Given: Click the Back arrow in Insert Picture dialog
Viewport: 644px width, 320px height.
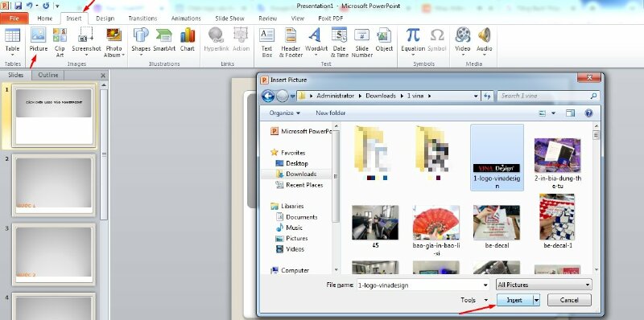Looking at the screenshot, I should [268, 96].
